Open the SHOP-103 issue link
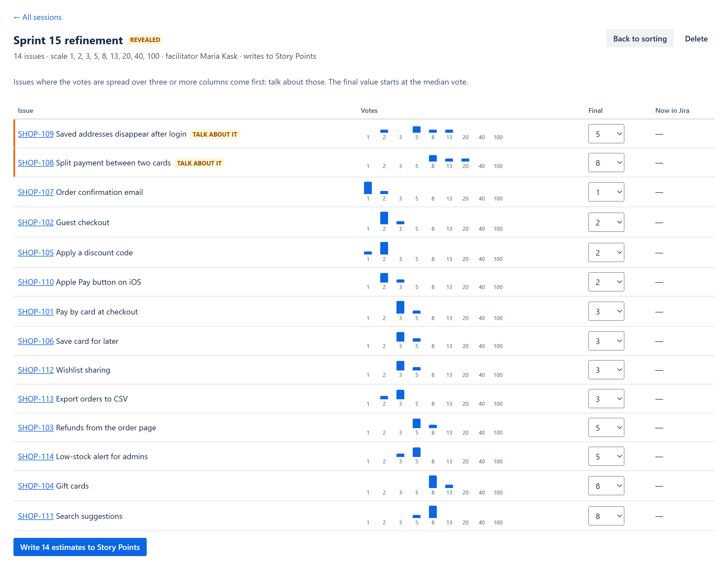Screen dimensions: 728x588 36,428
